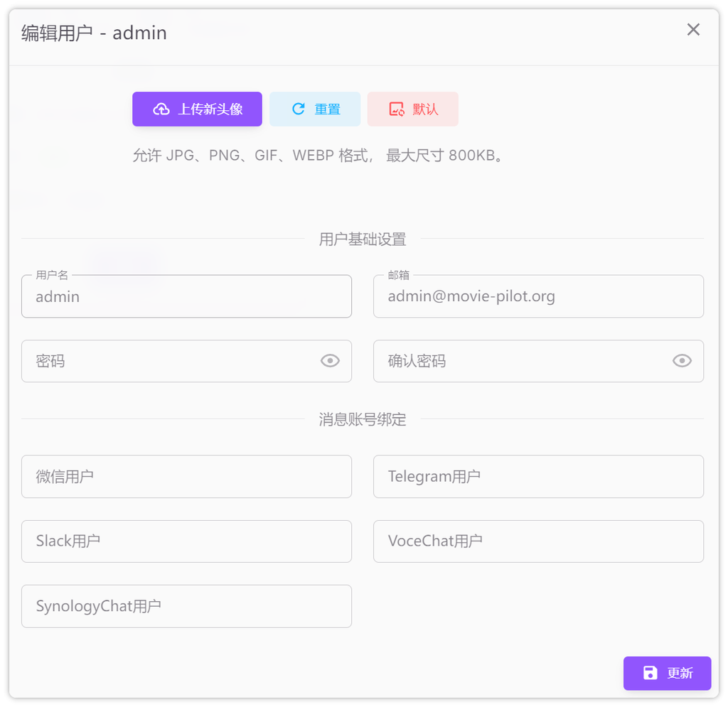Click the image icon on the 默认 button
Image resolution: width=728 pixels, height=707 pixels.
coord(397,109)
